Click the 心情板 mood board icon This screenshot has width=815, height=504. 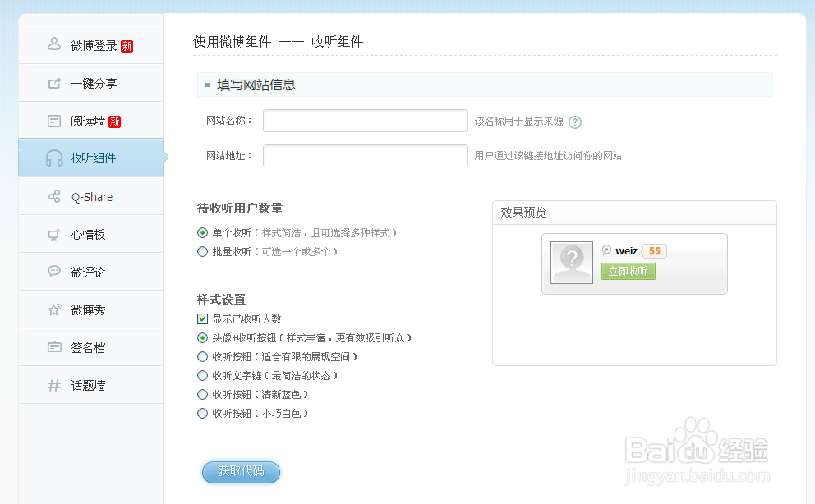tap(54, 235)
